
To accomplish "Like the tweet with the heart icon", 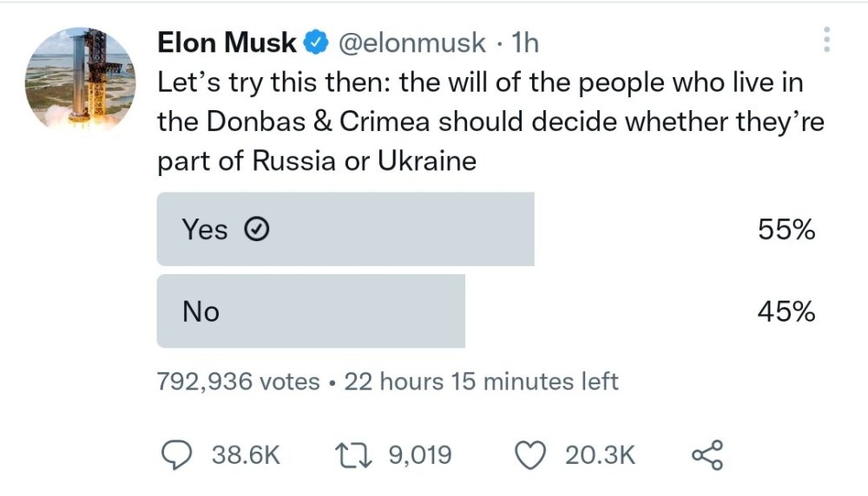I will coord(531,454).
